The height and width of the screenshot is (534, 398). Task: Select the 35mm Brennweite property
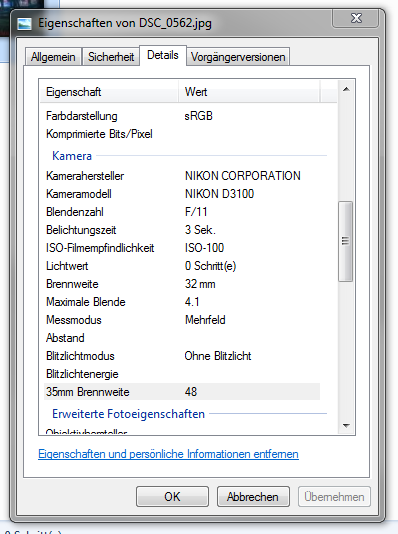pyautogui.click(x=88, y=392)
